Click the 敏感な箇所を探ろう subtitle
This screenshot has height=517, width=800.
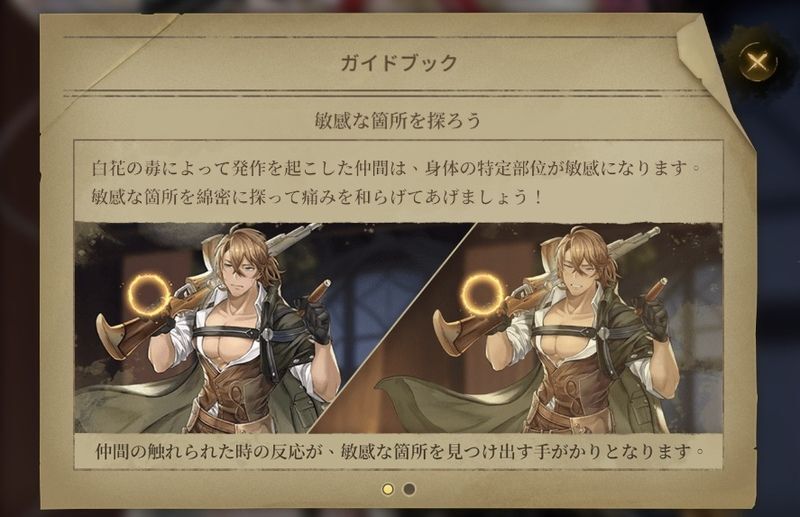[398, 121]
